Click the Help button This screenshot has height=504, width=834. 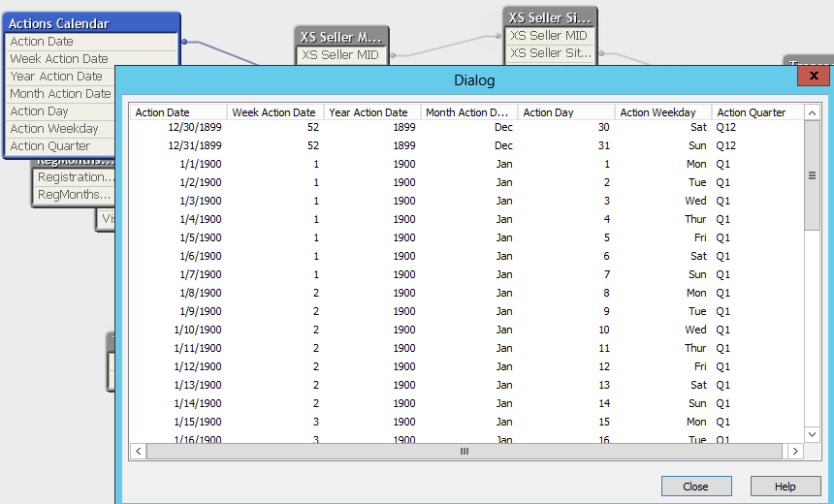(785, 487)
